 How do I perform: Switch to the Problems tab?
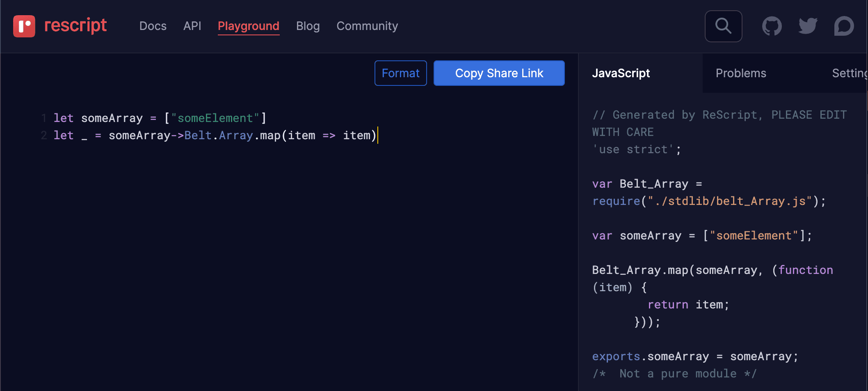pos(741,73)
